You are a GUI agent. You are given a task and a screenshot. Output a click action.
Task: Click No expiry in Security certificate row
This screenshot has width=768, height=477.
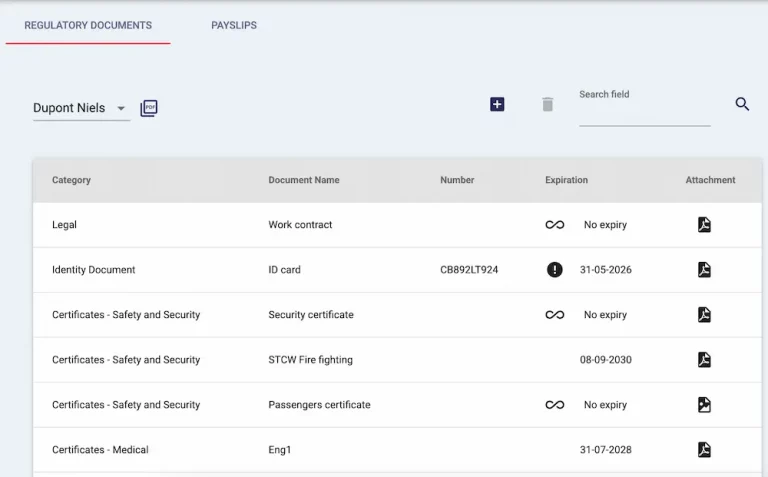point(605,315)
